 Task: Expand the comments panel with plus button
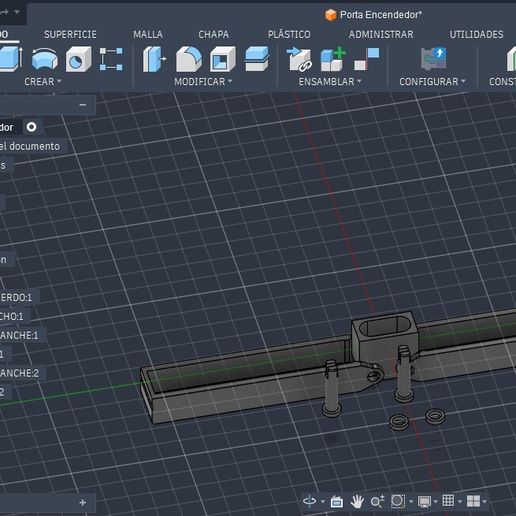tap(83, 502)
